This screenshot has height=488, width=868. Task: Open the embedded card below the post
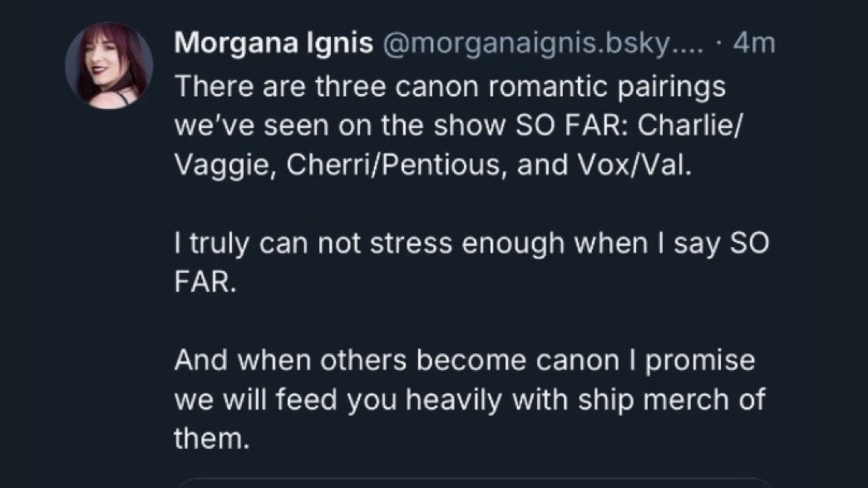tap(474, 482)
